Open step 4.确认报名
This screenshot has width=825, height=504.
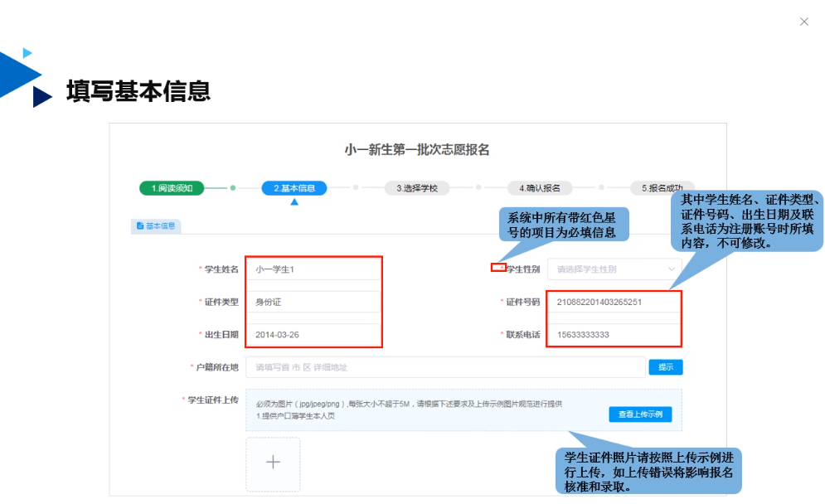tap(539, 188)
